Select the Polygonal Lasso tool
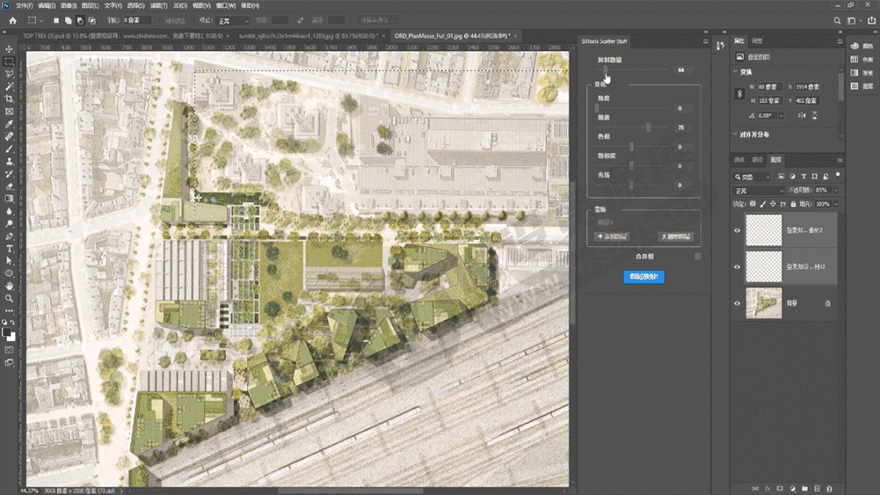Image resolution: width=880 pixels, height=495 pixels. (9, 74)
